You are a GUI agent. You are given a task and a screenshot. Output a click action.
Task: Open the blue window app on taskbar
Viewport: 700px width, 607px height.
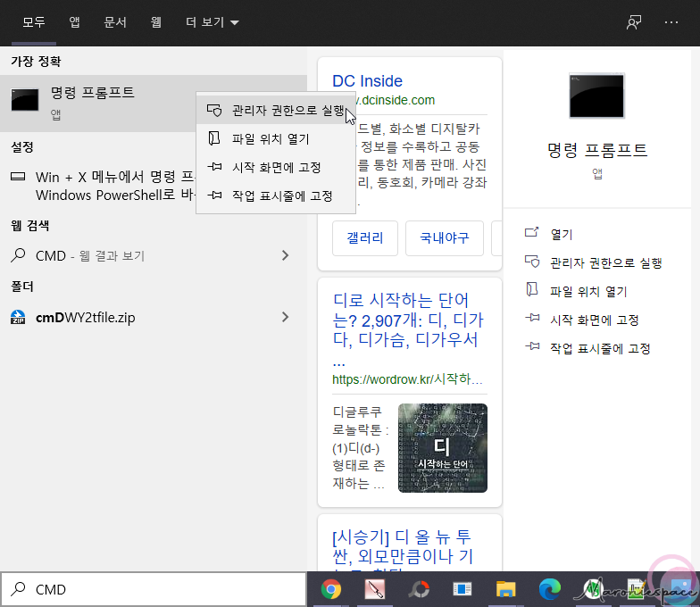(462, 589)
